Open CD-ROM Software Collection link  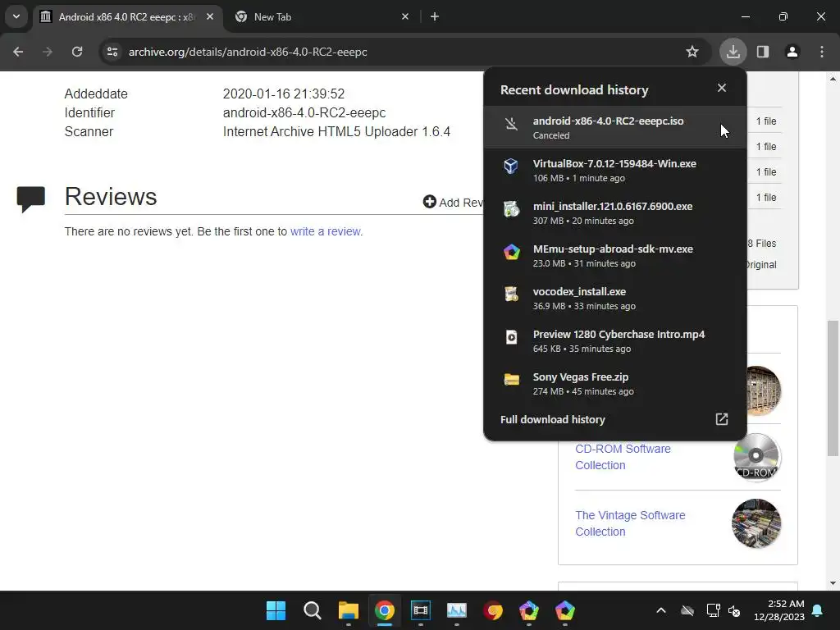[x=623, y=457]
